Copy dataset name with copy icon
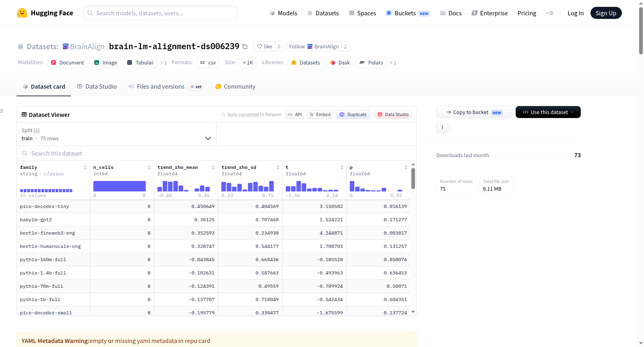The image size is (644, 347). click(x=245, y=46)
